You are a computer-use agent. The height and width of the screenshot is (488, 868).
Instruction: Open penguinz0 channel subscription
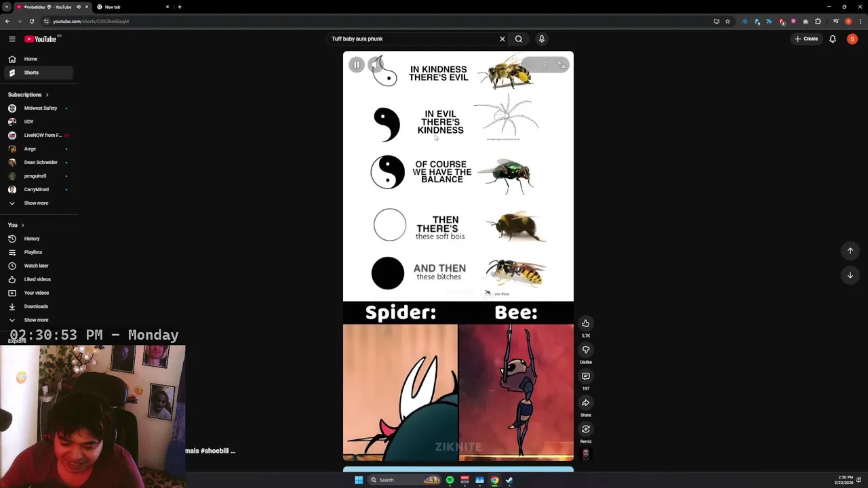(x=39, y=176)
